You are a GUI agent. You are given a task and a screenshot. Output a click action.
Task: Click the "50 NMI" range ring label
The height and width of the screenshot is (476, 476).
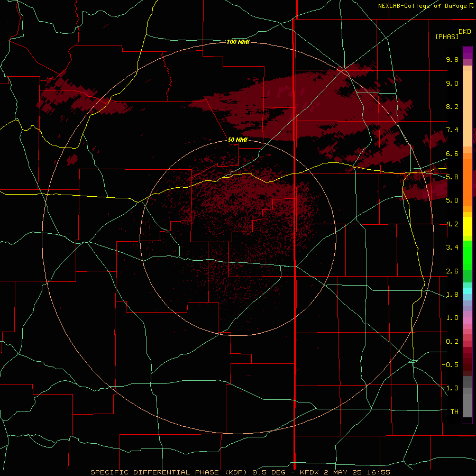pyautogui.click(x=237, y=140)
